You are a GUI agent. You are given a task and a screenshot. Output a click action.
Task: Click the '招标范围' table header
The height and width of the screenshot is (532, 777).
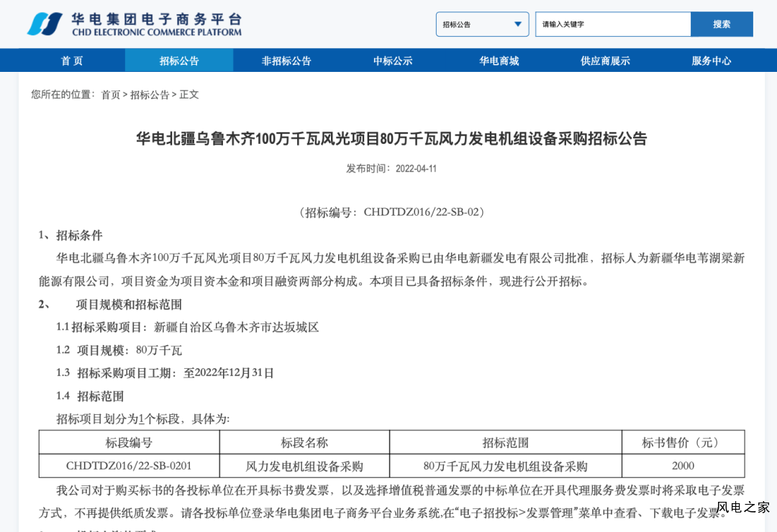tap(506, 442)
